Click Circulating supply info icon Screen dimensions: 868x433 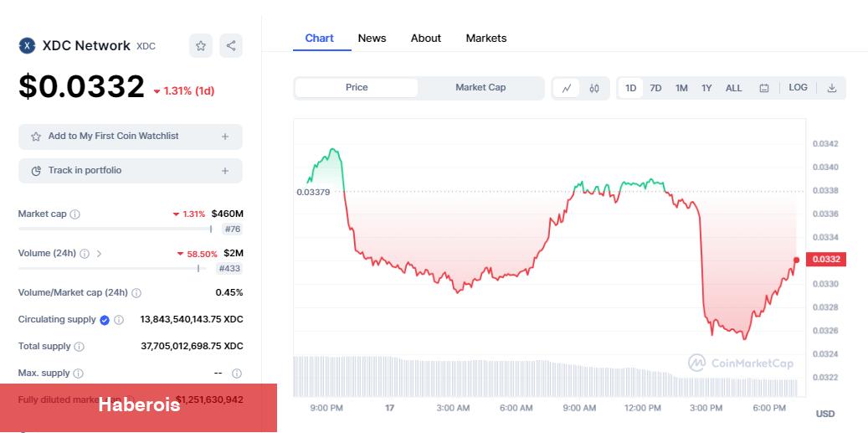(119, 319)
